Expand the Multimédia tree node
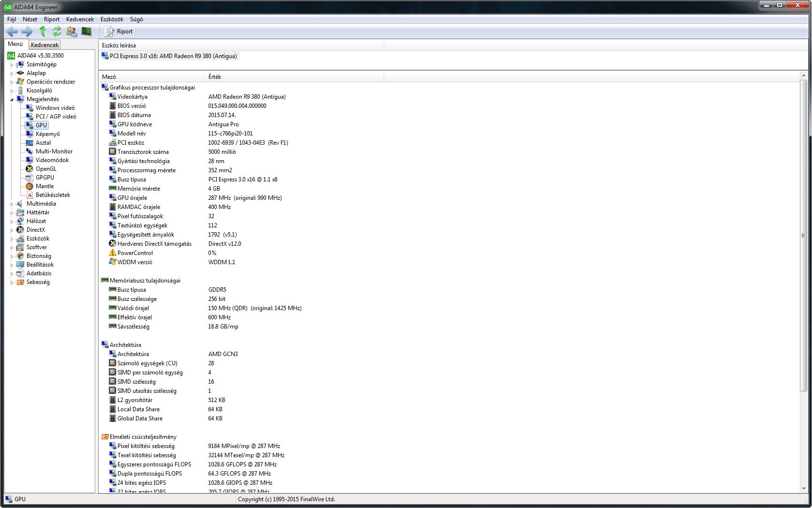This screenshot has height=508, width=812. tap(12, 204)
